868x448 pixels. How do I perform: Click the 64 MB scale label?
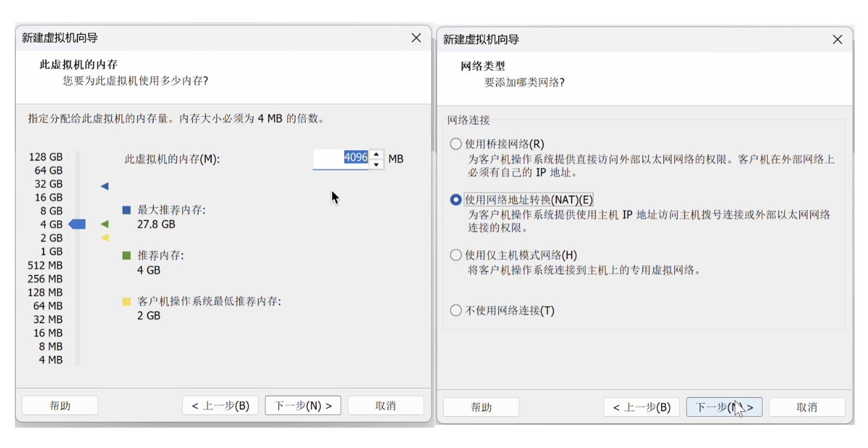48,306
